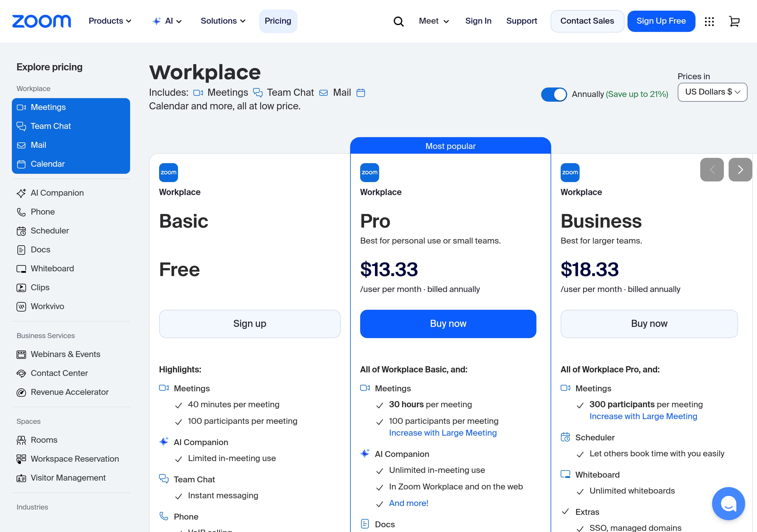Select Phone from the Explore pricing sidebar
This screenshot has width=757, height=532.
click(x=43, y=212)
